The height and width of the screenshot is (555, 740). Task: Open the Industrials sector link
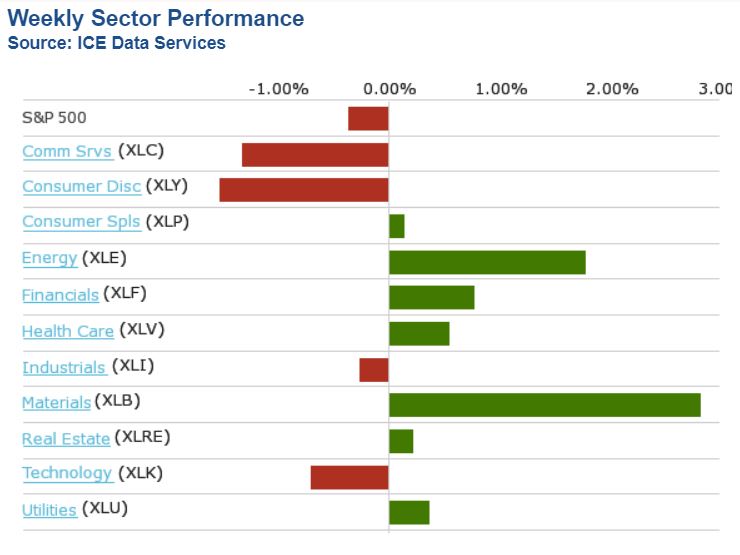coord(64,367)
